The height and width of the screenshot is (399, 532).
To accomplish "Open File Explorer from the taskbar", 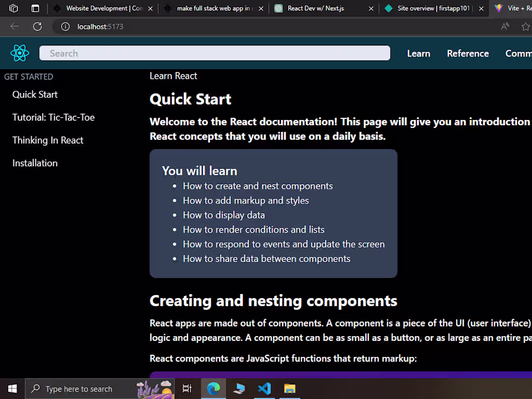I will pos(290,388).
